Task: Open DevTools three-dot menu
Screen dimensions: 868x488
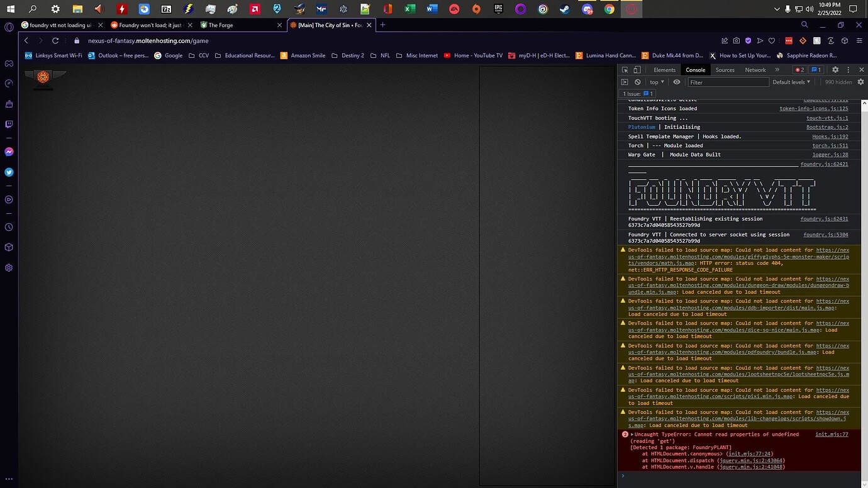Action: (848, 70)
